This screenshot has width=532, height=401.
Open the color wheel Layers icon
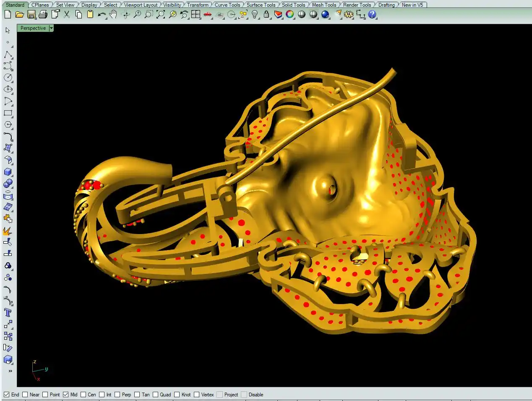tap(290, 15)
